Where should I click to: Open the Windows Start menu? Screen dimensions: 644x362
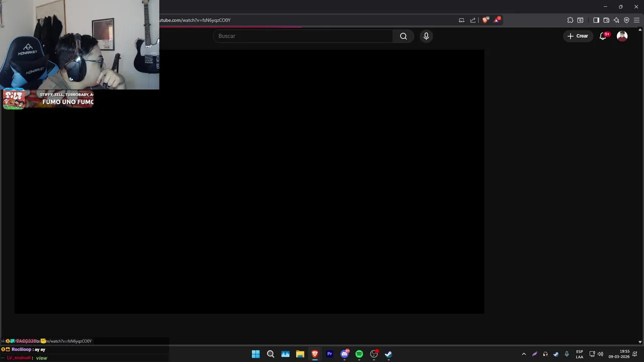[256, 354]
